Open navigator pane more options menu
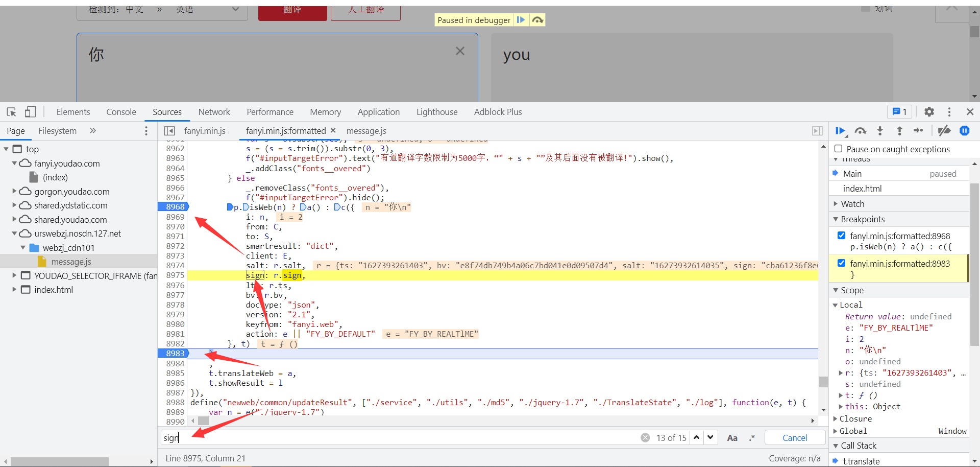Viewport: 980px width, 467px height. 146,131
